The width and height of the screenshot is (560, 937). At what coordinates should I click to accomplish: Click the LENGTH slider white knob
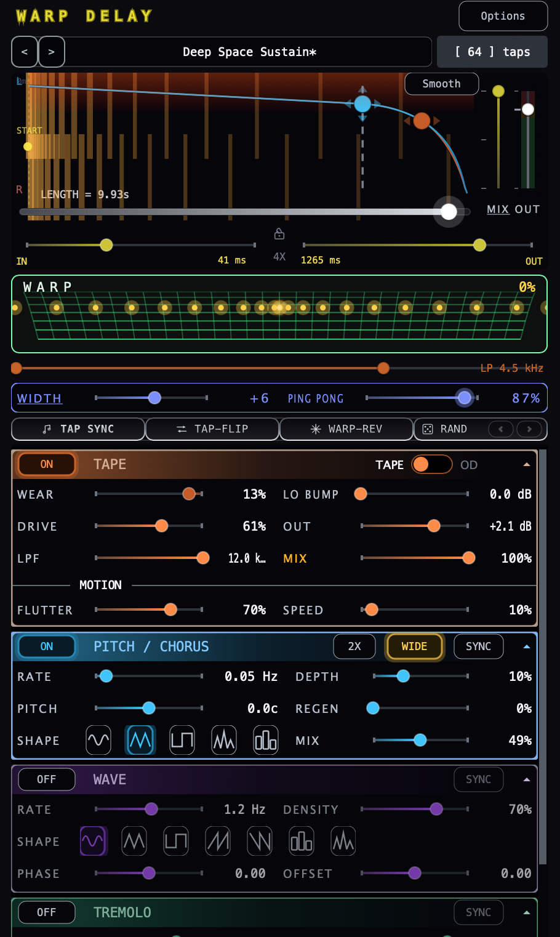click(x=449, y=212)
